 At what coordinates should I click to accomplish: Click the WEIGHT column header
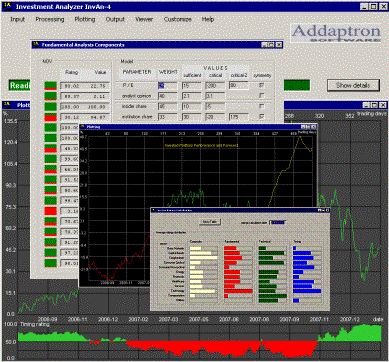[x=168, y=72]
